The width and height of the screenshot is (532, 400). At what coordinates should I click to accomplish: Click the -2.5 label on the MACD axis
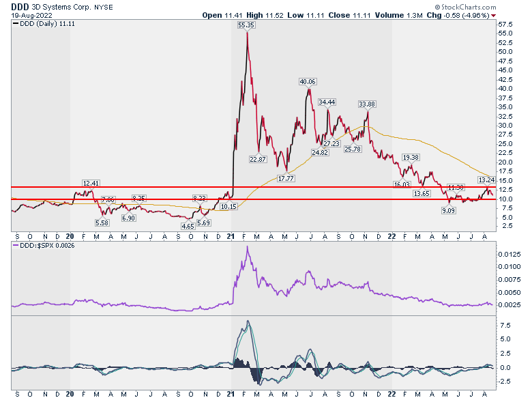pos(505,382)
